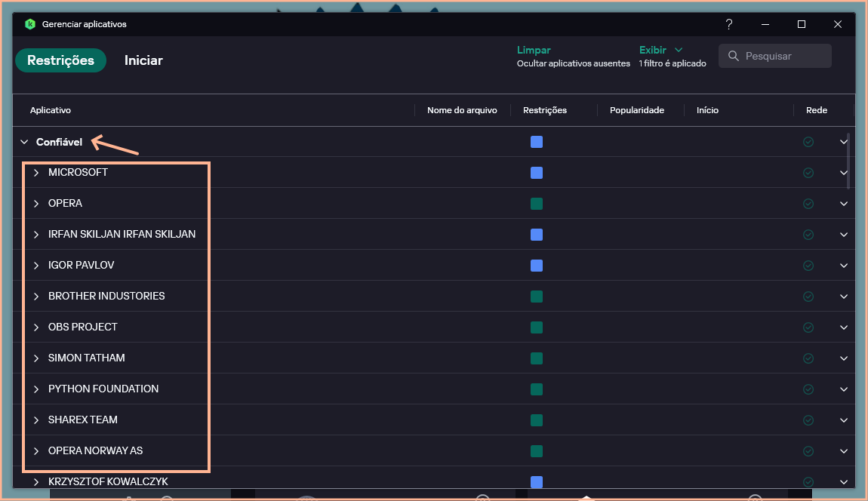Click restriction square for OPERA NORWAY AS
This screenshot has height=501, width=868.
click(x=537, y=451)
